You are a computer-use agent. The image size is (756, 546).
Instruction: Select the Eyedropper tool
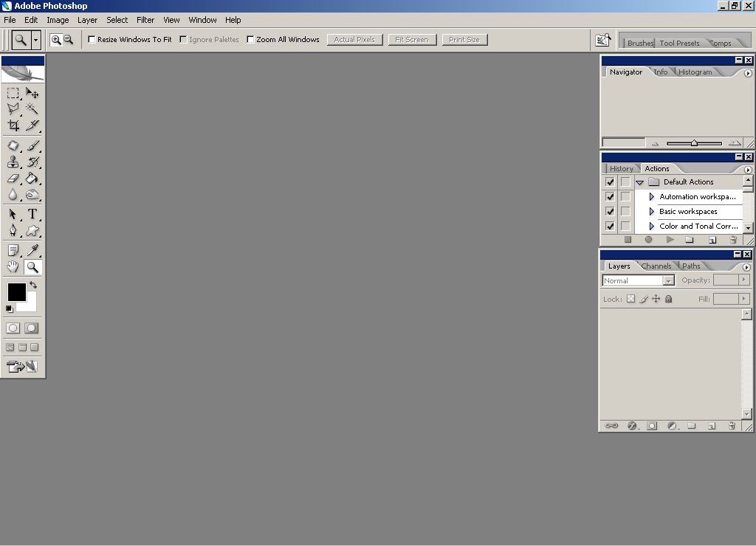pos(32,250)
